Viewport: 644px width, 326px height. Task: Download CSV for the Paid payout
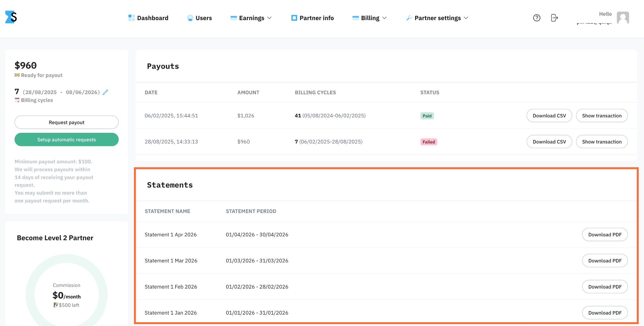[x=549, y=116]
